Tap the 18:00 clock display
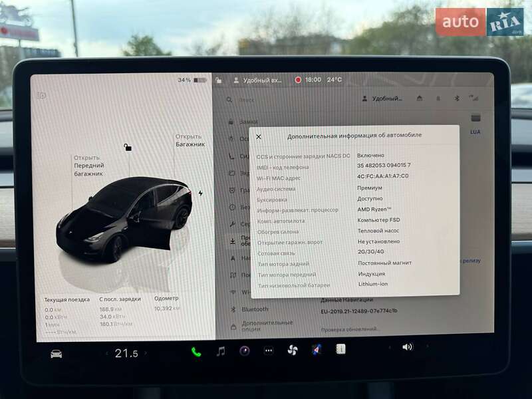The height and width of the screenshot is (399, 532). pyautogui.click(x=313, y=80)
